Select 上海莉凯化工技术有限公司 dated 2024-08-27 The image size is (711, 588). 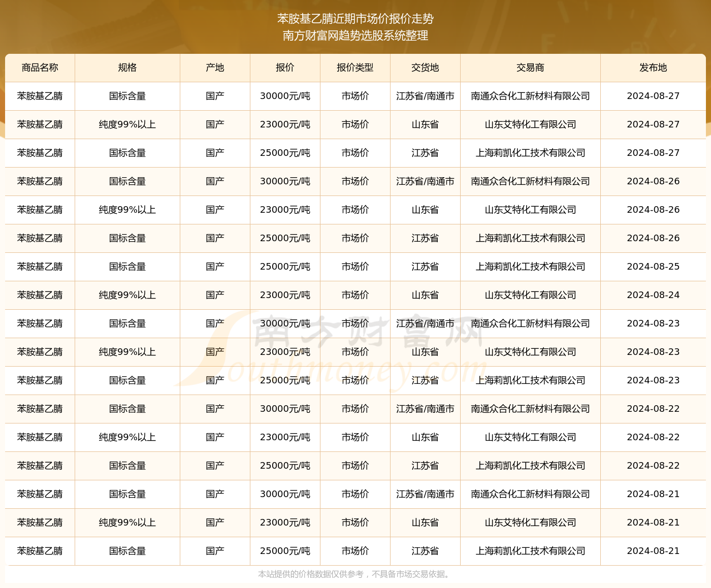click(530, 153)
